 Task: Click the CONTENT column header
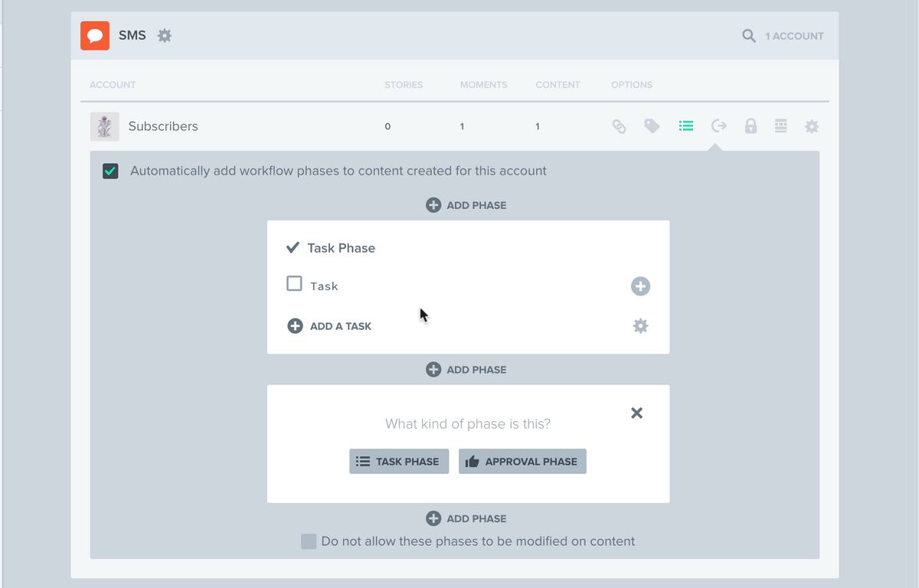tap(558, 85)
